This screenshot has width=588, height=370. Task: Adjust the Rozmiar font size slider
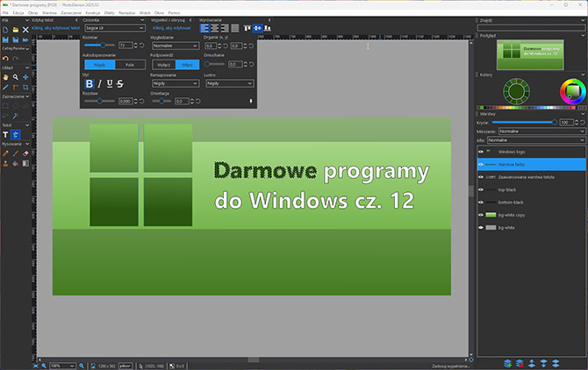tap(99, 46)
